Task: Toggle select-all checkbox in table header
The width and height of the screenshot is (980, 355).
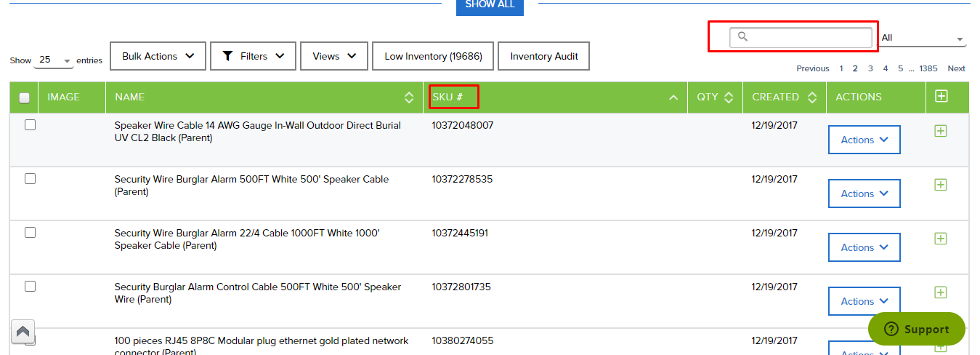Action: click(24, 97)
